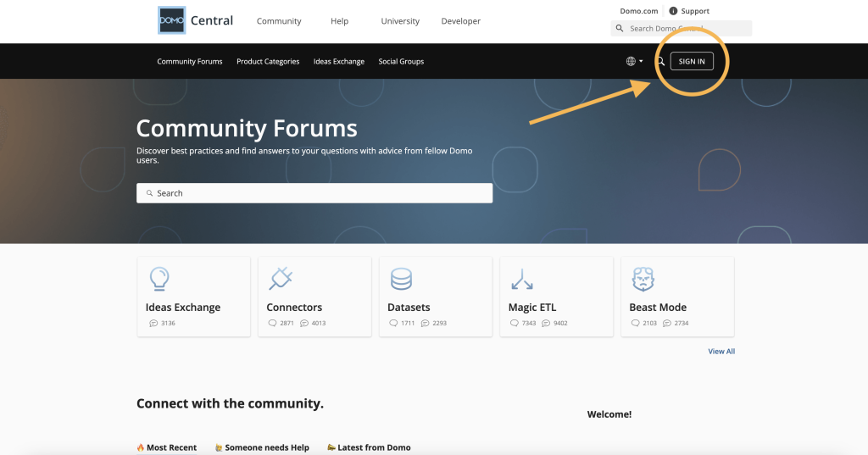Follow the View All link
Viewport: 868px width, 455px height.
pos(721,351)
